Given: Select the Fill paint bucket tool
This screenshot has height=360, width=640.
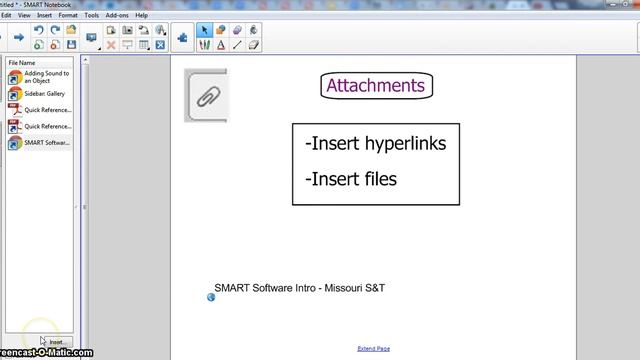Looking at the screenshot, I should 253,30.
